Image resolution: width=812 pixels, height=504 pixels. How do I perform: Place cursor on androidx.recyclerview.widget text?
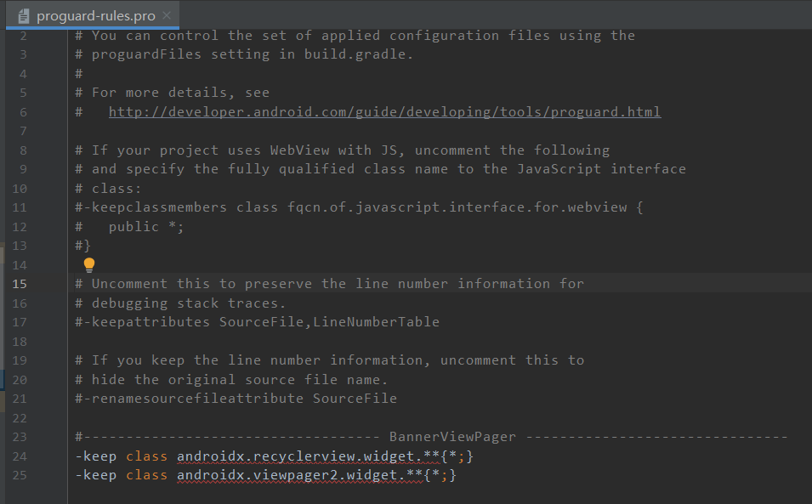[x=308, y=456]
